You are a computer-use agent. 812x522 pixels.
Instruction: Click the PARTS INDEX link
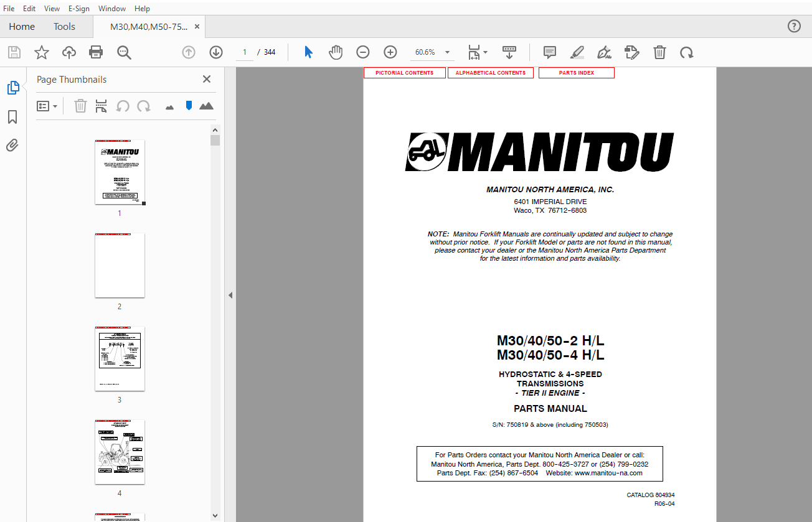(x=577, y=73)
